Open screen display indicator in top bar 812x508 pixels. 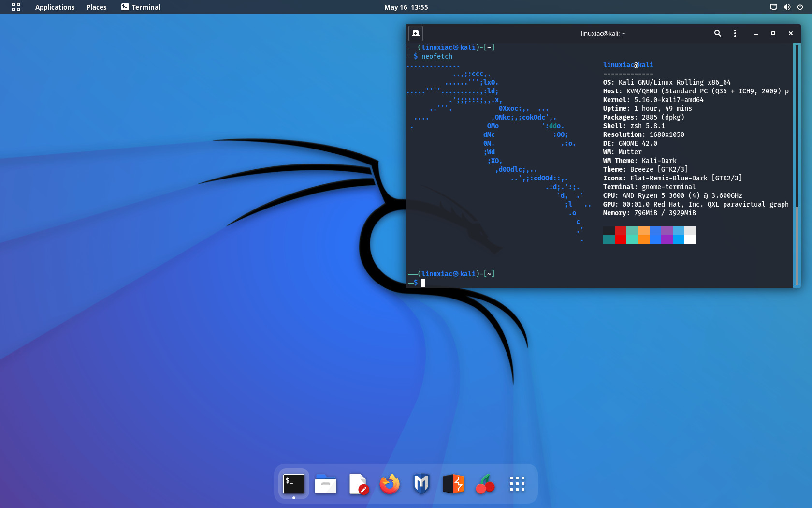point(774,7)
